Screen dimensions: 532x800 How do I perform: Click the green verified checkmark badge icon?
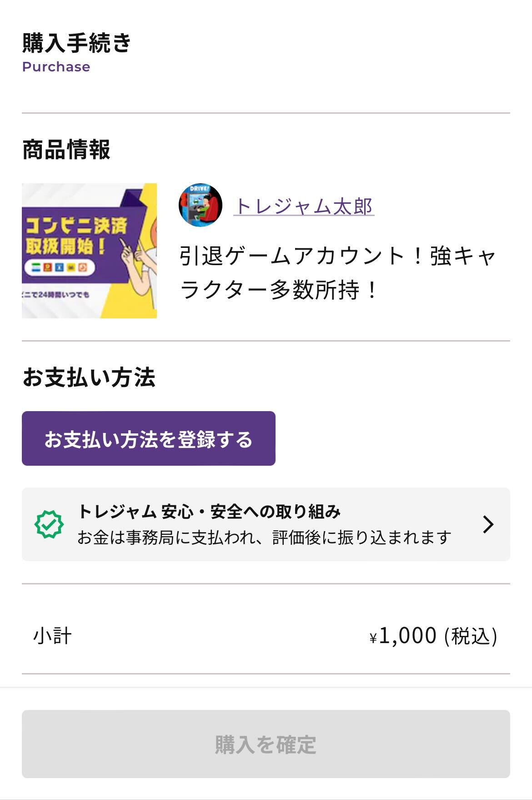(49, 524)
